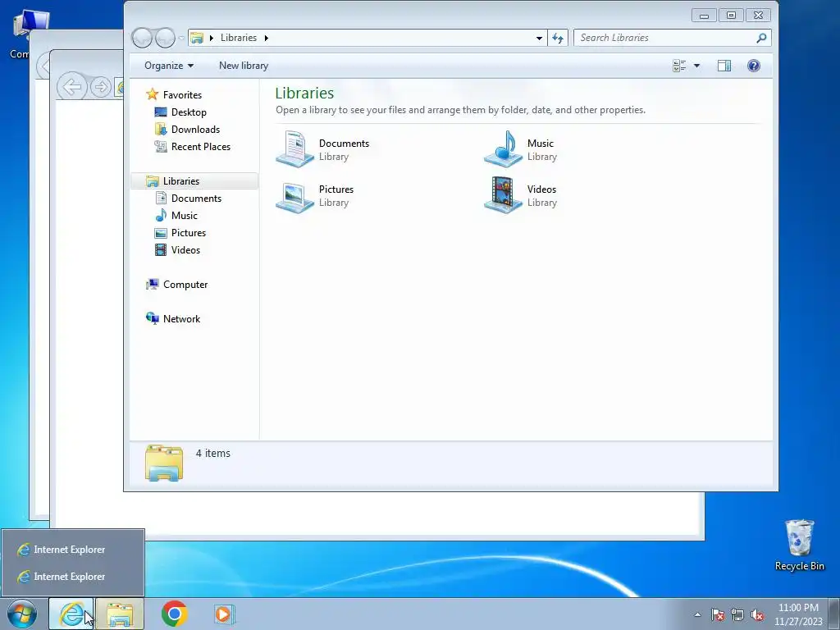Go to Downloads in Favorites
The image size is (840, 630).
[x=195, y=129]
